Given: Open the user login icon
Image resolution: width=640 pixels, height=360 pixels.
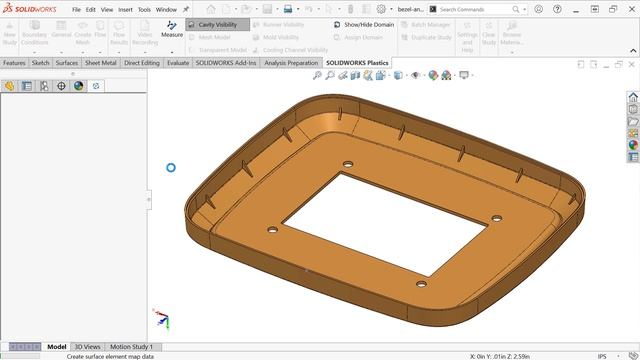Looking at the screenshot, I should coord(538,9).
